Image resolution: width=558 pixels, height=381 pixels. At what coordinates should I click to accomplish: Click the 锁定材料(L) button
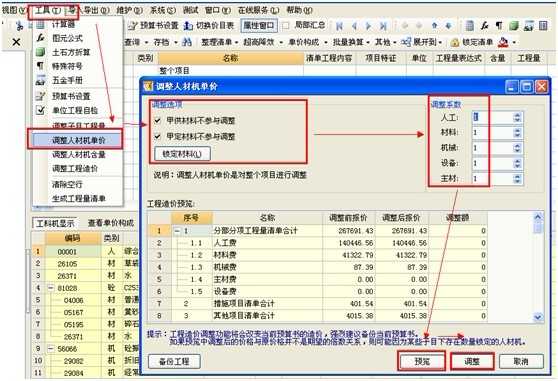(182, 154)
